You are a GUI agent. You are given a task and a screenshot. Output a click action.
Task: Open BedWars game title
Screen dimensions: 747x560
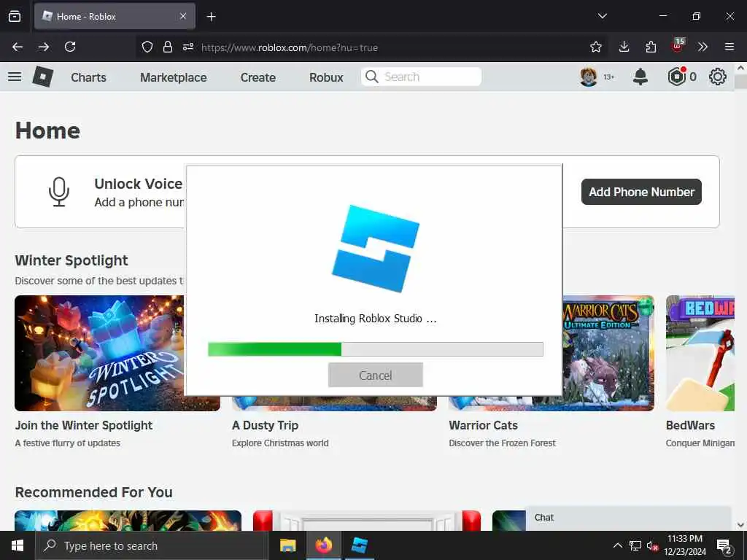[x=690, y=425]
